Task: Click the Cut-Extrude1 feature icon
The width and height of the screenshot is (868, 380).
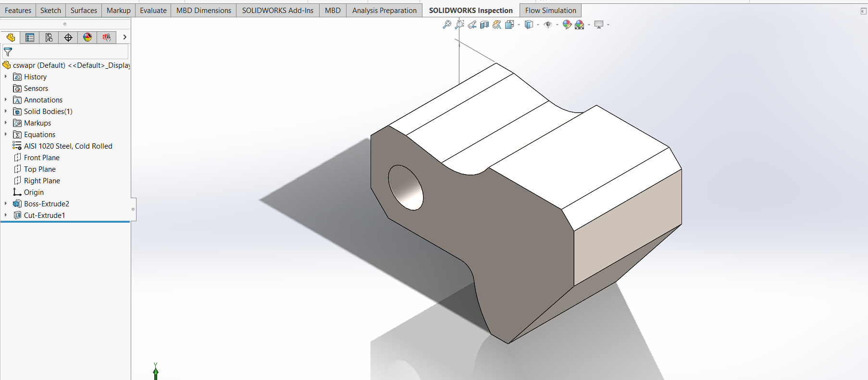Action: pyautogui.click(x=17, y=215)
